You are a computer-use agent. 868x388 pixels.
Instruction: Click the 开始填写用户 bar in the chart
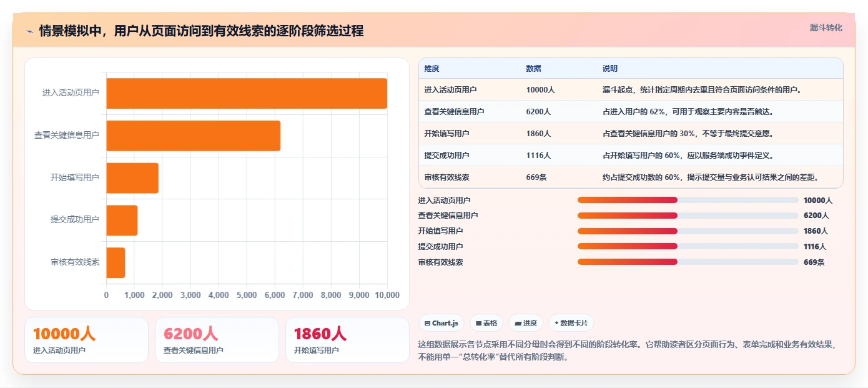pos(132,178)
